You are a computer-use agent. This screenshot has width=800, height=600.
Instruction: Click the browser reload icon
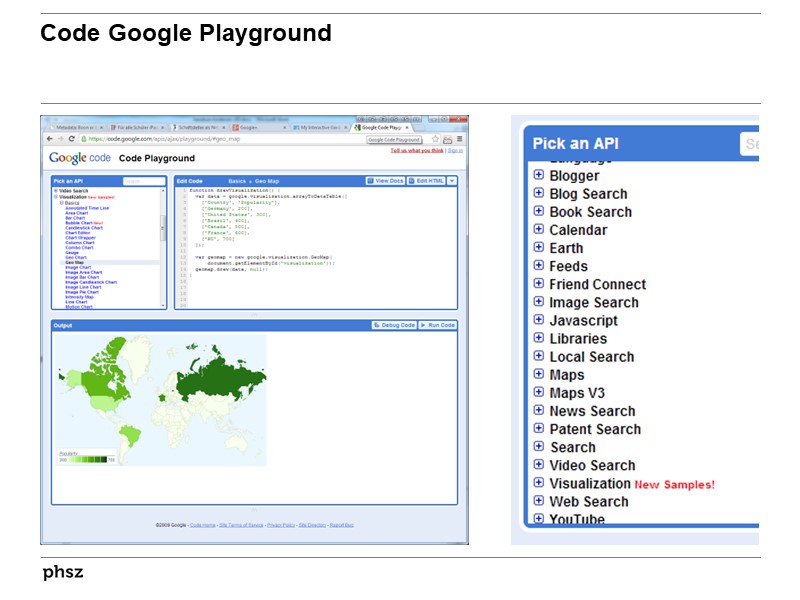tap(72, 139)
